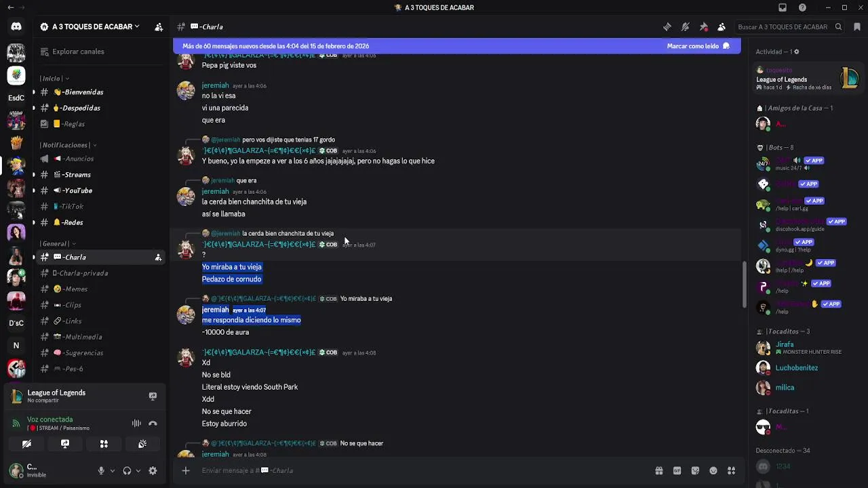The width and height of the screenshot is (868, 488).
Task: Open Explorar canales
Action: point(78,52)
